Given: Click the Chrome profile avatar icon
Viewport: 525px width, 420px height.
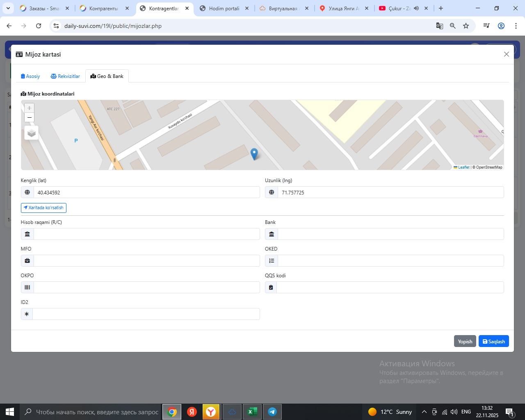Looking at the screenshot, I should coord(501,26).
